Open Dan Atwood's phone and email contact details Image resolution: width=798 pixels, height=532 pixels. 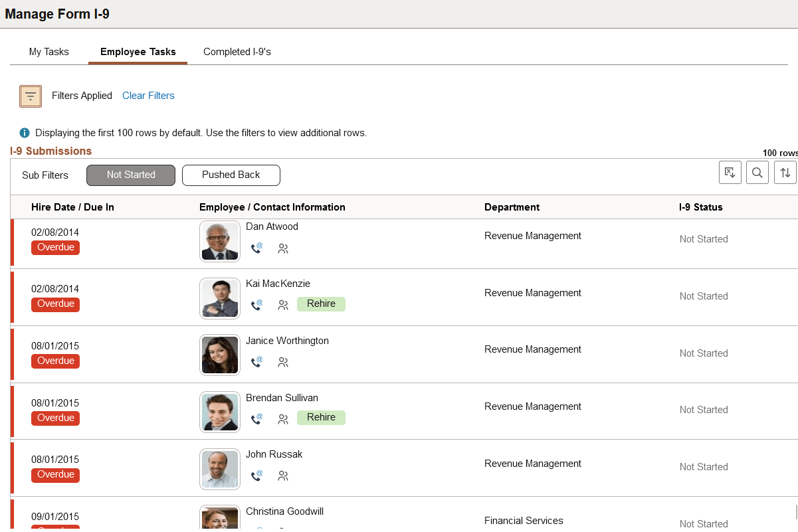pos(256,248)
